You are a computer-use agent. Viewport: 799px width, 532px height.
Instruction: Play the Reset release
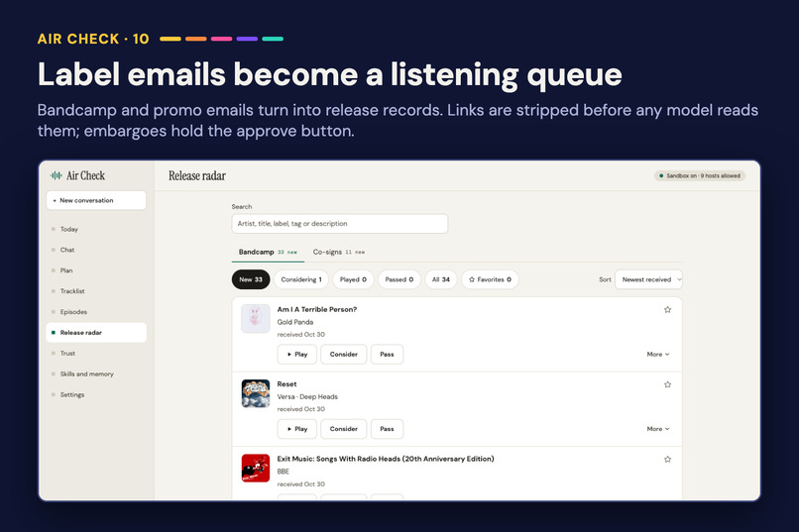[297, 429]
